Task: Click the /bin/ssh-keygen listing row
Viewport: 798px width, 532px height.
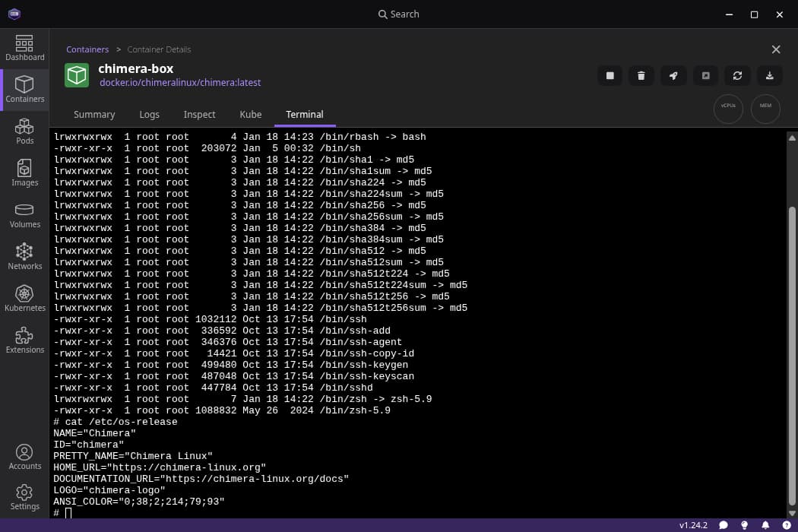Action: (231, 365)
